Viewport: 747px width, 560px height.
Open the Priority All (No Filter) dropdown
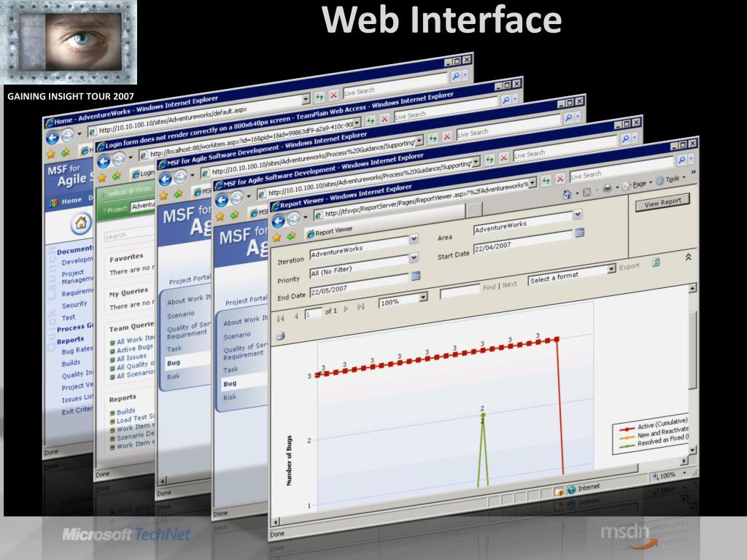414,257
